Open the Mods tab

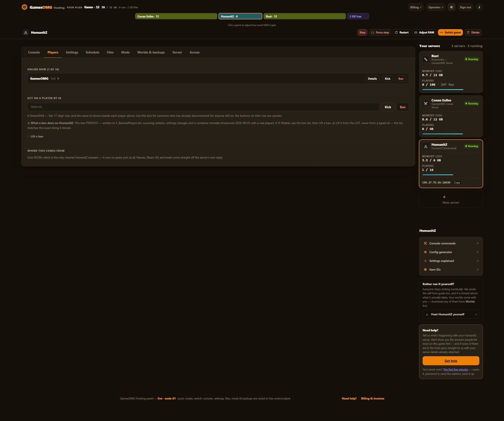125,52
